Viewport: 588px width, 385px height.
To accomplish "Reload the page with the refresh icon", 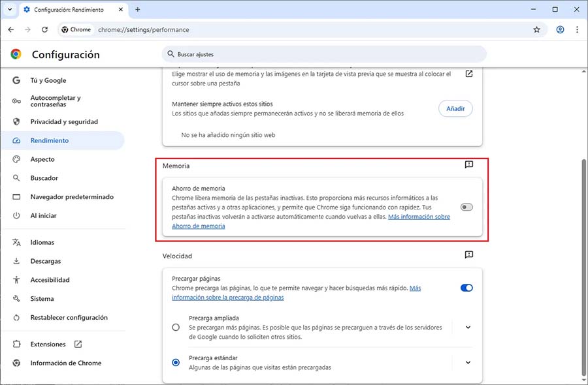I will tap(44, 29).
